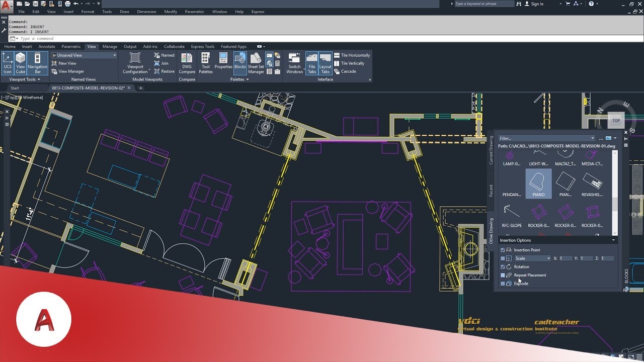Open the Viewport Configuration dropdown
The width and height of the screenshot is (644, 362).
coord(135,63)
